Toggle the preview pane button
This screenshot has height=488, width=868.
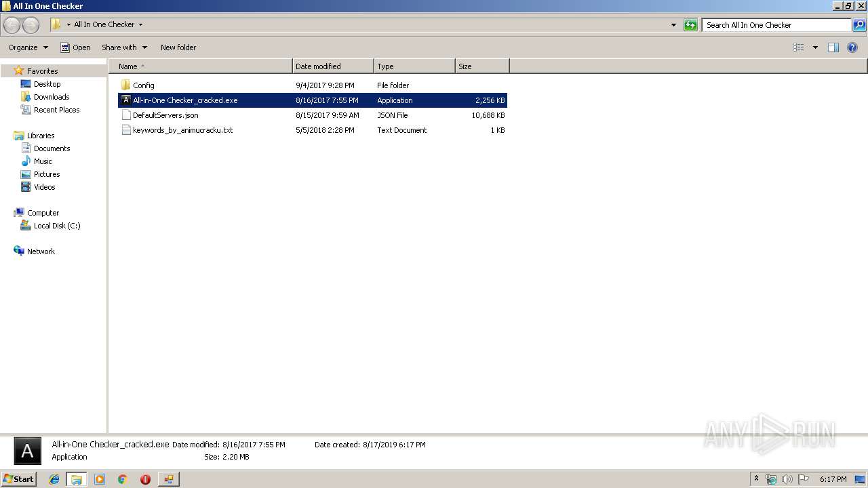click(x=833, y=47)
